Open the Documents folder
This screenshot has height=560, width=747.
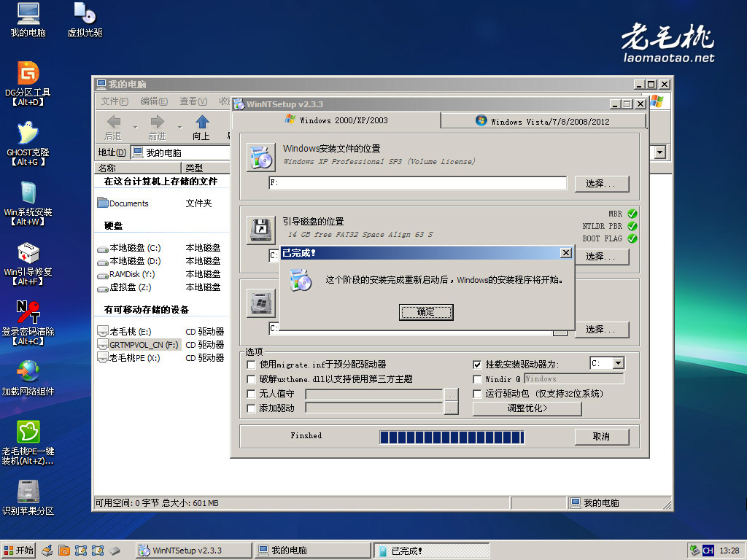click(123, 203)
